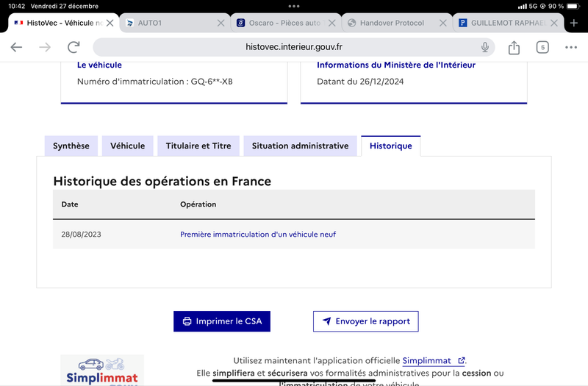This screenshot has height=386, width=588.
Task: Close the Oscaro tab
Action: pyautogui.click(x=332, y=23)
